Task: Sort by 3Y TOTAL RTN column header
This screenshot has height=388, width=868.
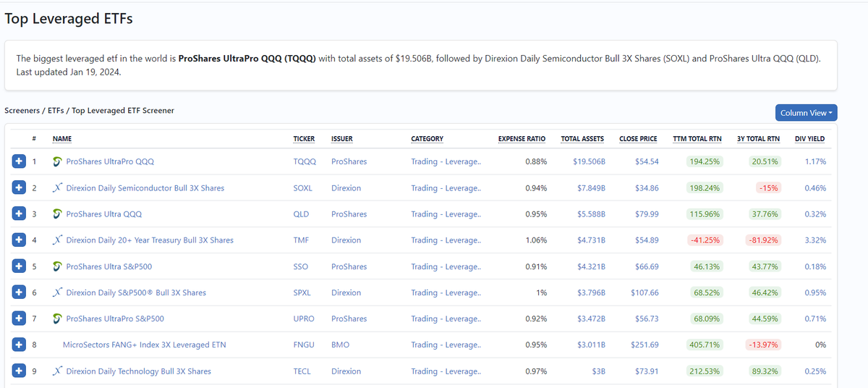Action: 758,139
